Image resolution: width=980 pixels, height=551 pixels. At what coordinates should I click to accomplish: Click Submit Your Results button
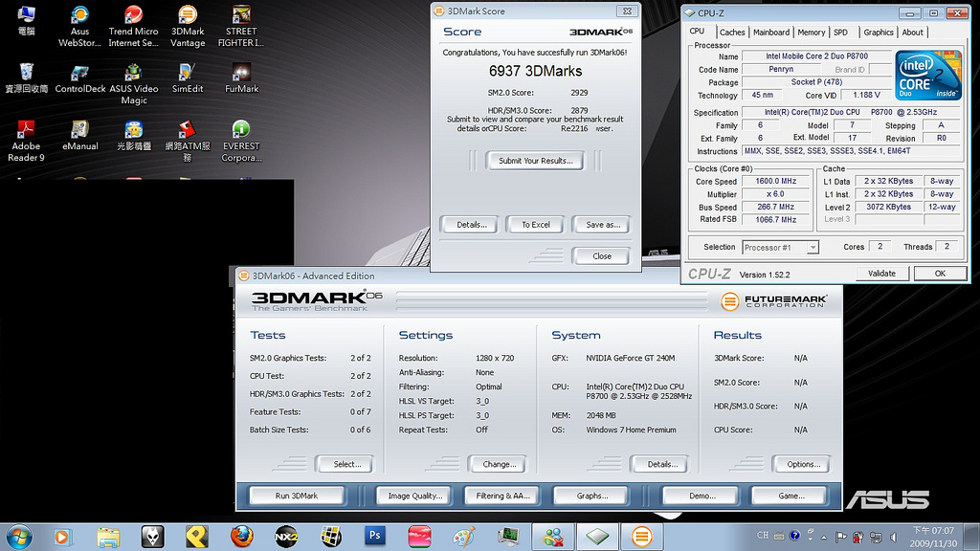pos(535,161)
